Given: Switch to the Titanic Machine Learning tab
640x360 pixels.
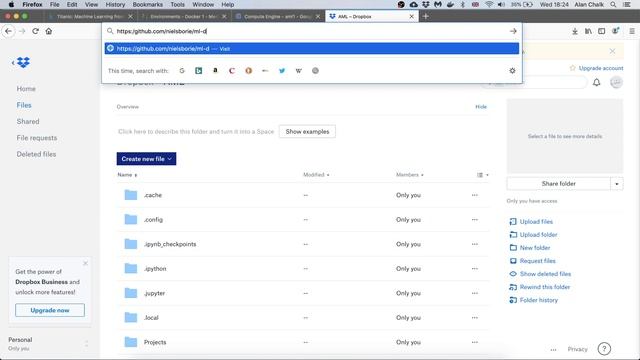Looking at the screenshot, I should (90, 16).
